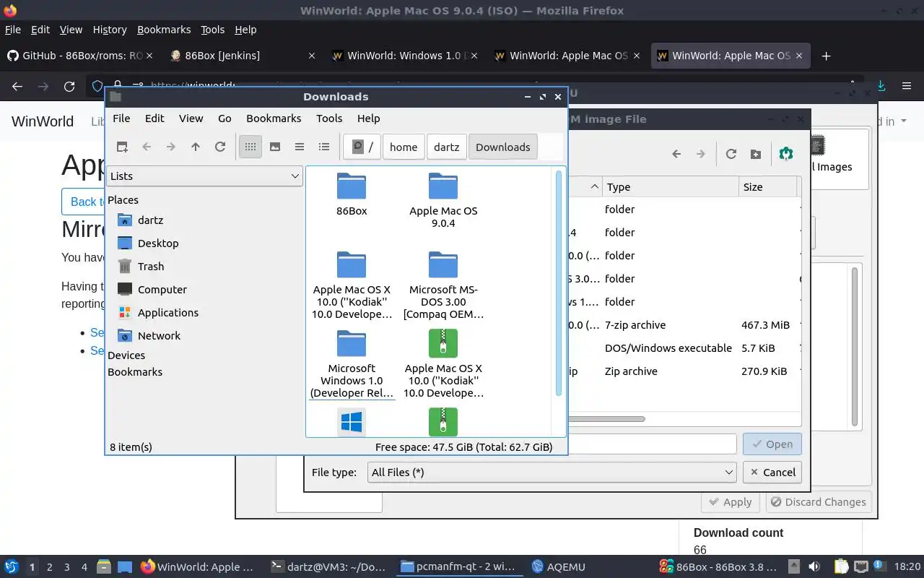The image size is (924, 578).
Task: Reload the Downloads folder view
Action: (x=220, y=147)
